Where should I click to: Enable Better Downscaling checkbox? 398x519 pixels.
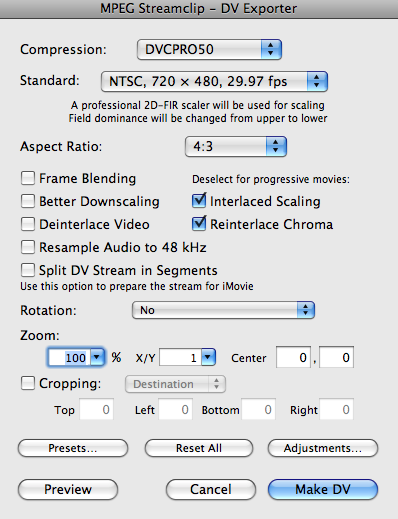tap(28, 201)
